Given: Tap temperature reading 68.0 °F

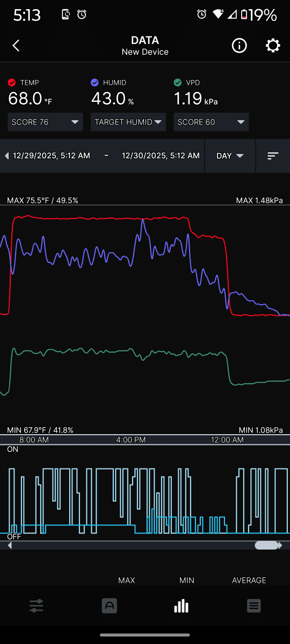Looking at the screenshot, I should (x=30, y=99).
